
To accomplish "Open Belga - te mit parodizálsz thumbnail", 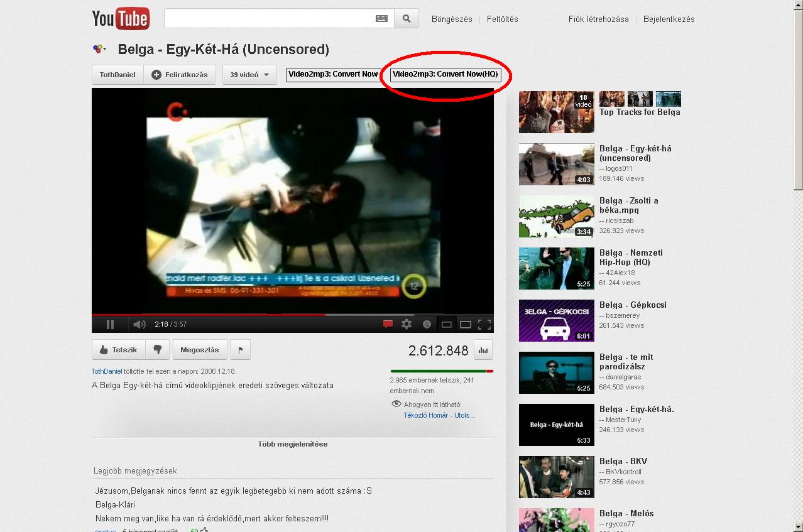I will click(556, 373).
